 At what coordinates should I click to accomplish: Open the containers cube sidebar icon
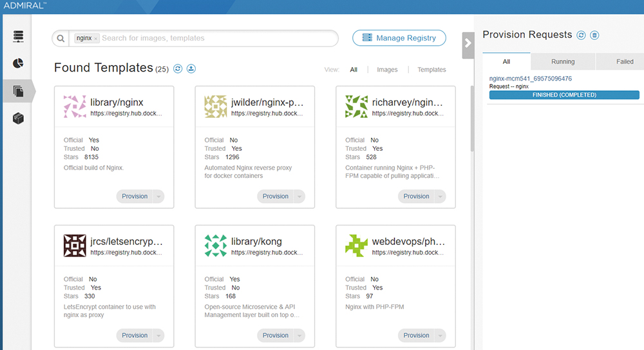point(18,119)
